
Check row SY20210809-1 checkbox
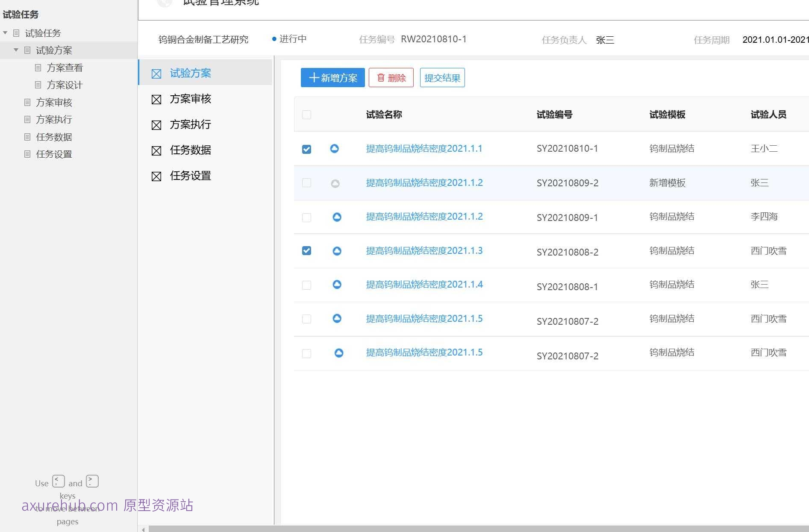tap(306, 218)
